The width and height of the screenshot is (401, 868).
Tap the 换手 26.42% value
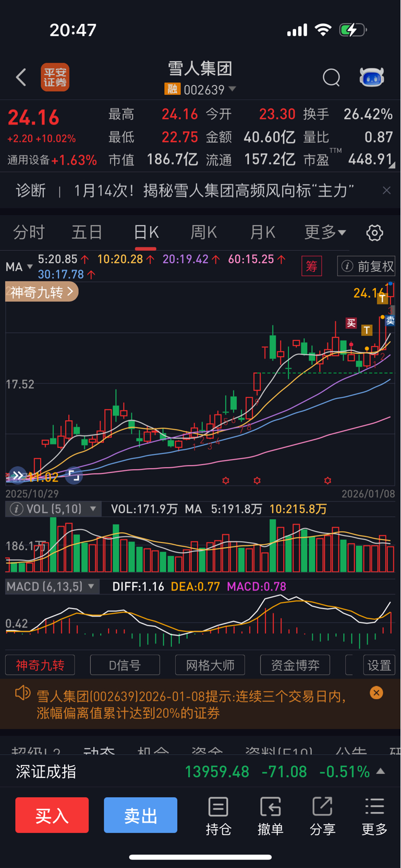(x=368, y=114)
